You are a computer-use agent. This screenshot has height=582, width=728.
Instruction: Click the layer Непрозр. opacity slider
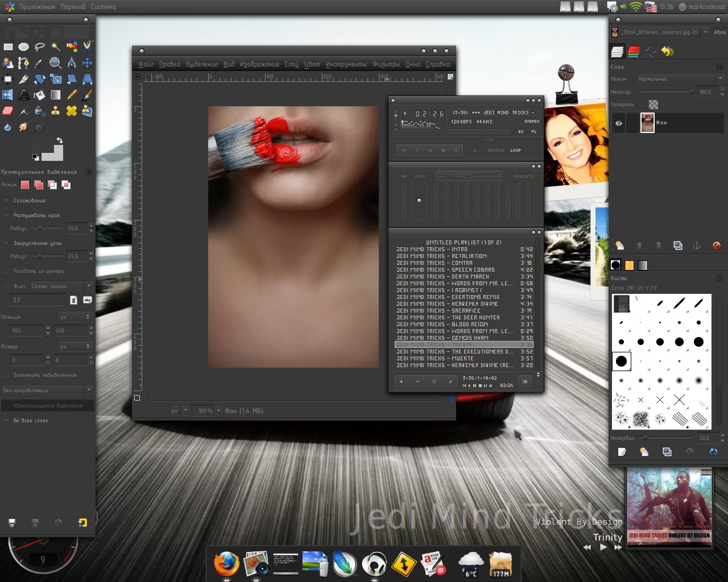(x=666, y=92)
